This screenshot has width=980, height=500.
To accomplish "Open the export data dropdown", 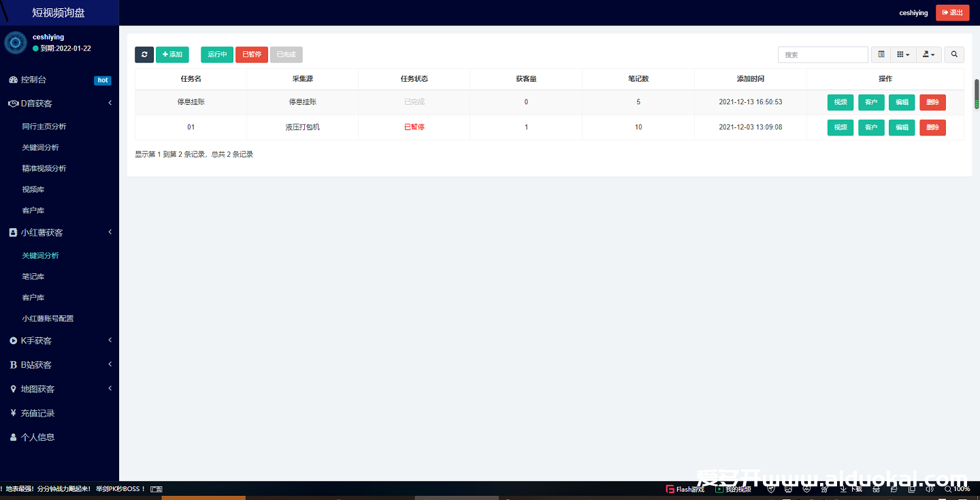I will (x=929, y=54).
